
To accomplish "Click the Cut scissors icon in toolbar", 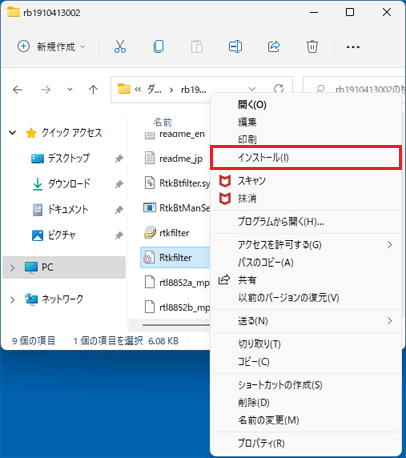I will (x=120, y=46).
